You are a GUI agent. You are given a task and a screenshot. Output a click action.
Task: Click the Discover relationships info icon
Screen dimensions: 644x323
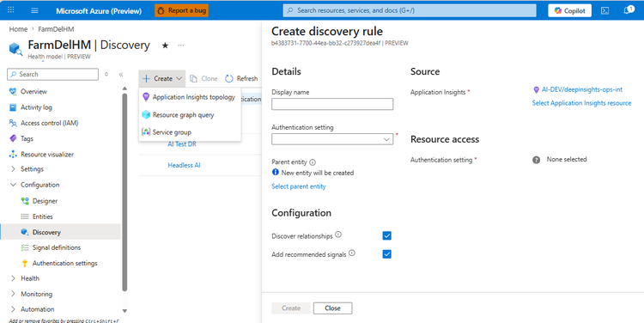click(338, 235)
